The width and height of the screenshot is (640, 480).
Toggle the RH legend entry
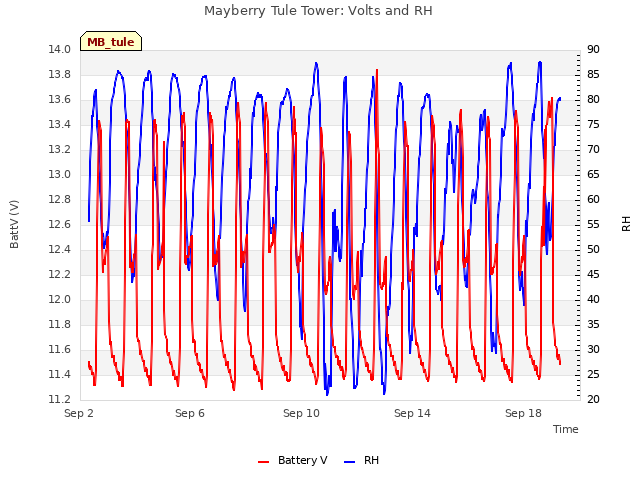[362, 460]
